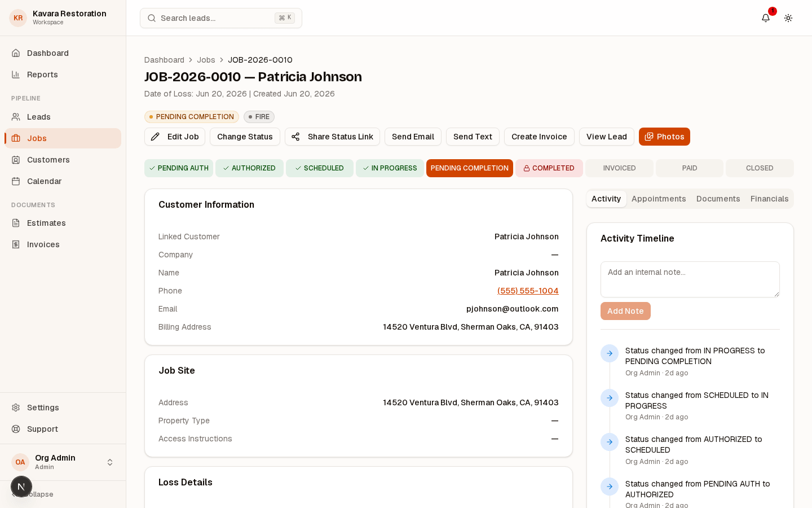812x508 pixels.
Task: Open the Change Status menu
Action: (x=245, y=137)
